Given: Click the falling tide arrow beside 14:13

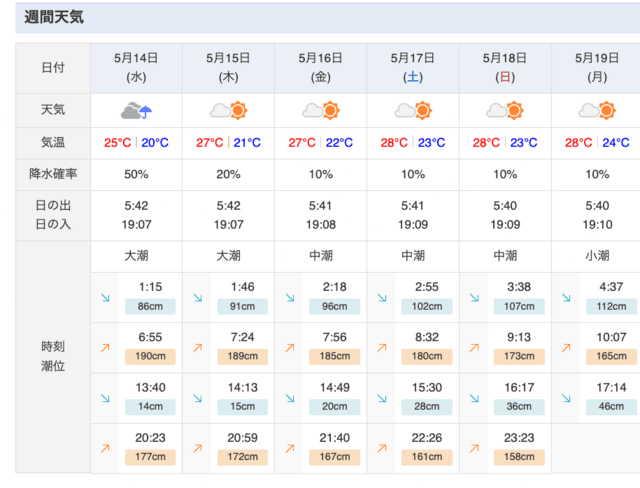Looking at the screenshot, I should click(x=198, y=398).
